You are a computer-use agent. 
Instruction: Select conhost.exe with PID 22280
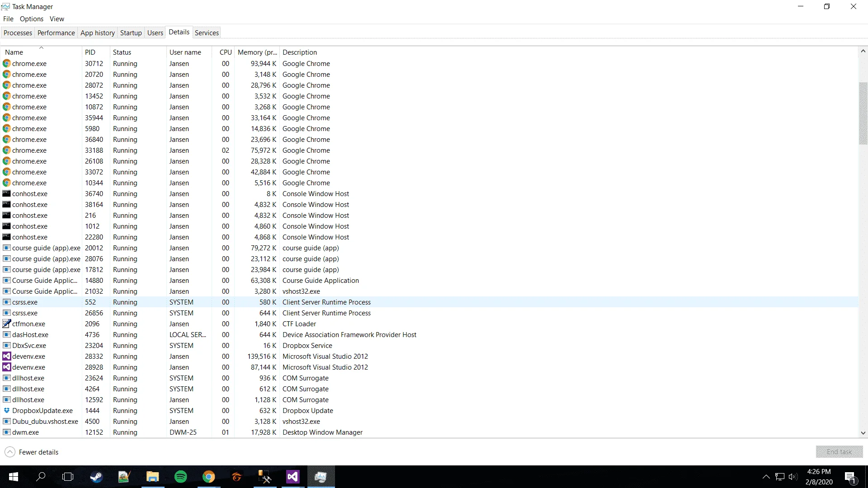tap(429, 237)
